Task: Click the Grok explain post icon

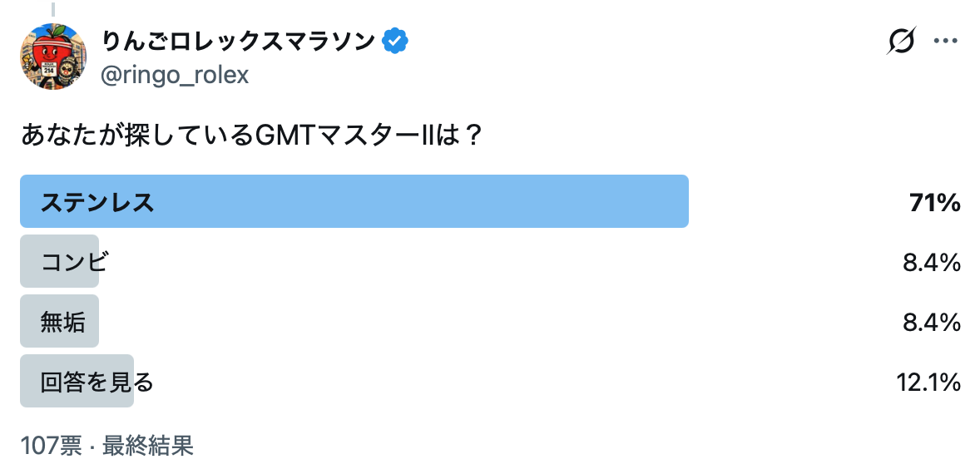Action: point(901,42)
